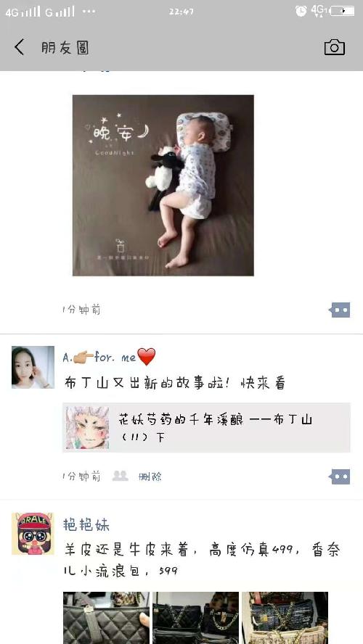Open the 花妖芍药的千年溪酿 article link

point(206,428)
